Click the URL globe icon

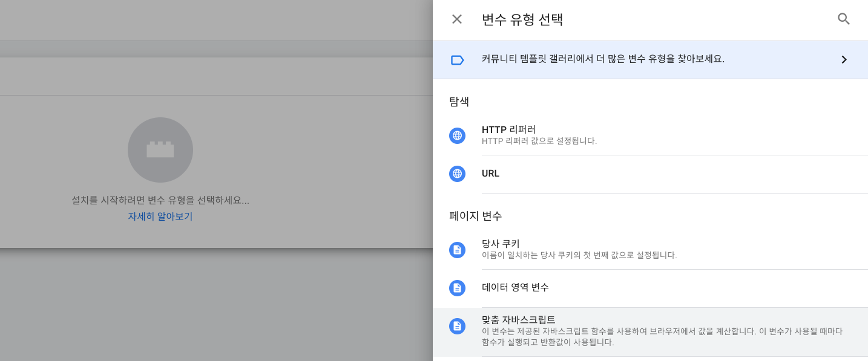pyautogui.click(x=457, y=174)
